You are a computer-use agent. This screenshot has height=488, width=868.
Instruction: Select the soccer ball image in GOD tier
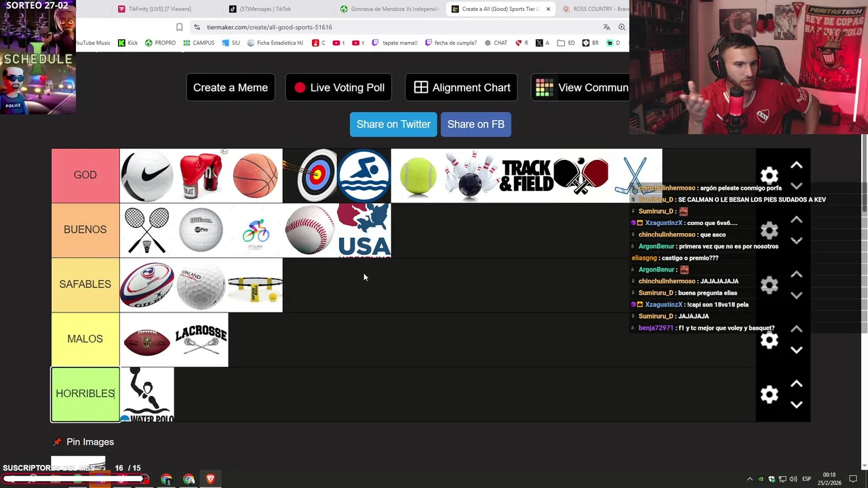click(146, 176)
